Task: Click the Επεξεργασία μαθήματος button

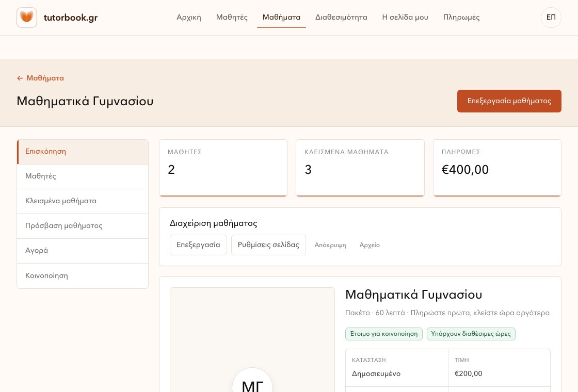Action: coord(509,101)
